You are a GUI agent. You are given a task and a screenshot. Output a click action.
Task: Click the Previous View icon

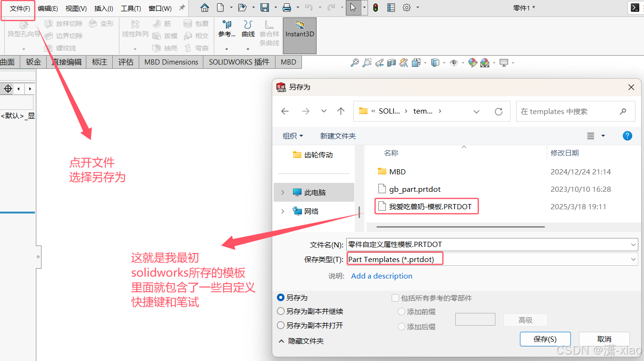click(x=379, y=63)
